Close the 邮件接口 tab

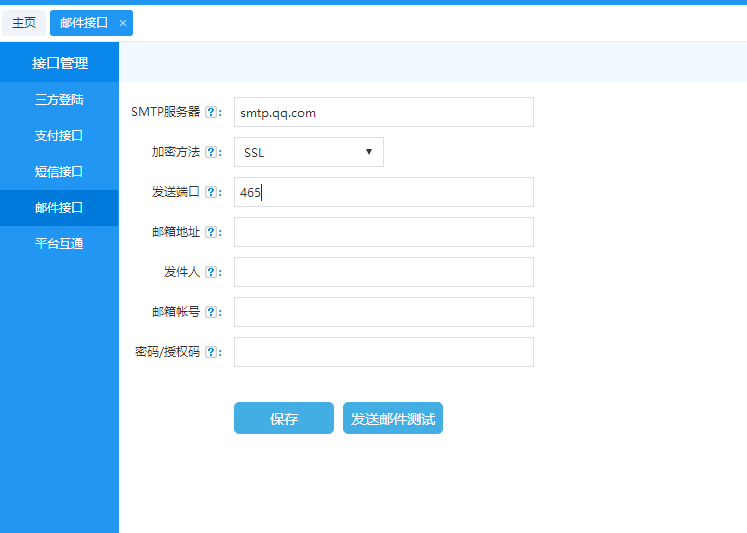pos(122,23)
